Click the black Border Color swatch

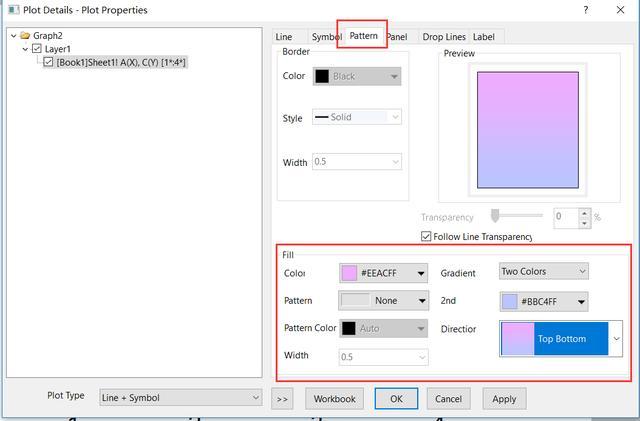point(322,76)
